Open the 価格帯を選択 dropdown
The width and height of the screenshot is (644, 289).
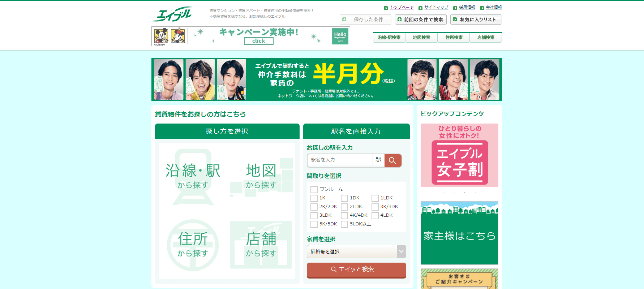[356, 251]
